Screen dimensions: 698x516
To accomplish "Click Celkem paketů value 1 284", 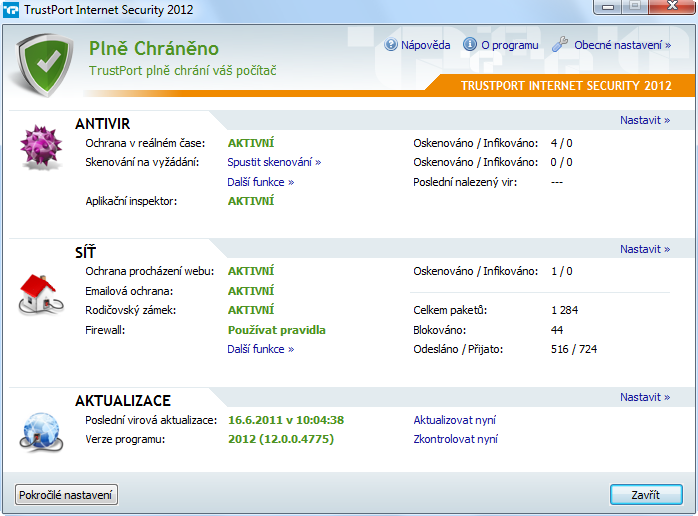I will pyautogui.click(x=564, y=310).
